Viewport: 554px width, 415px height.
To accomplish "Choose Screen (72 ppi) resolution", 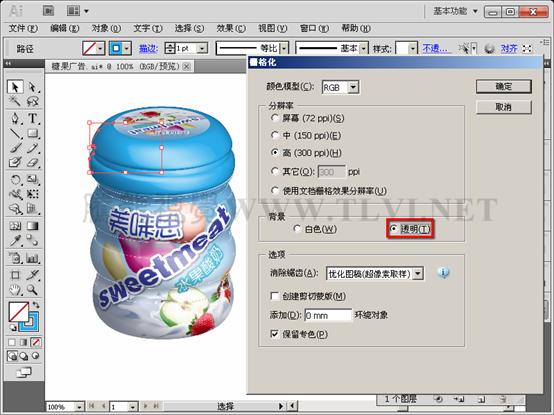I will point(275,118).
